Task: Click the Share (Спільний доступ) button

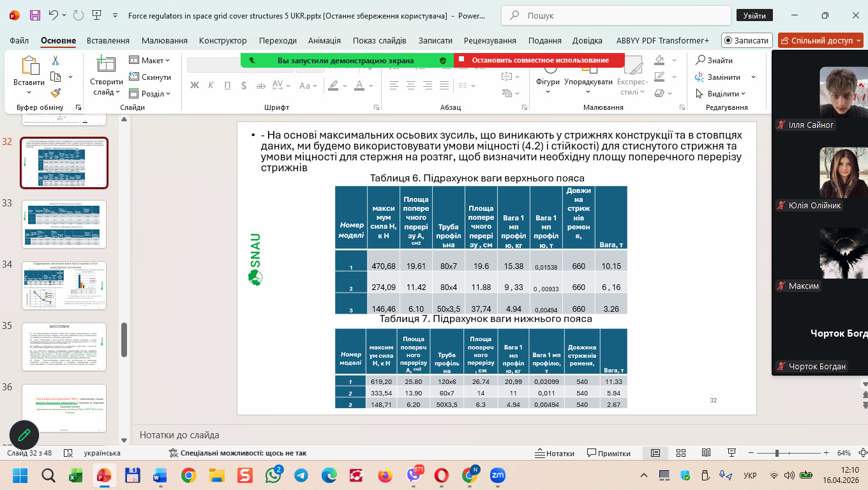Action: click(x=819, y=40)
